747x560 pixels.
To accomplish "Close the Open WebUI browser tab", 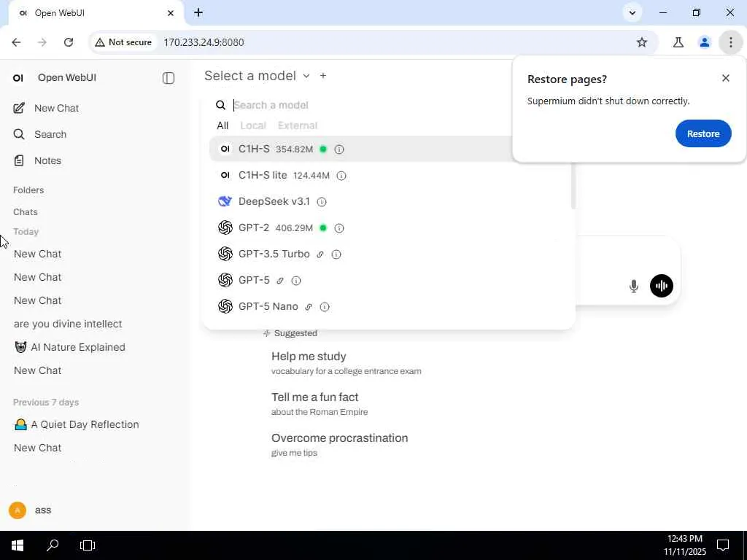I will click(x=171, y=13).
